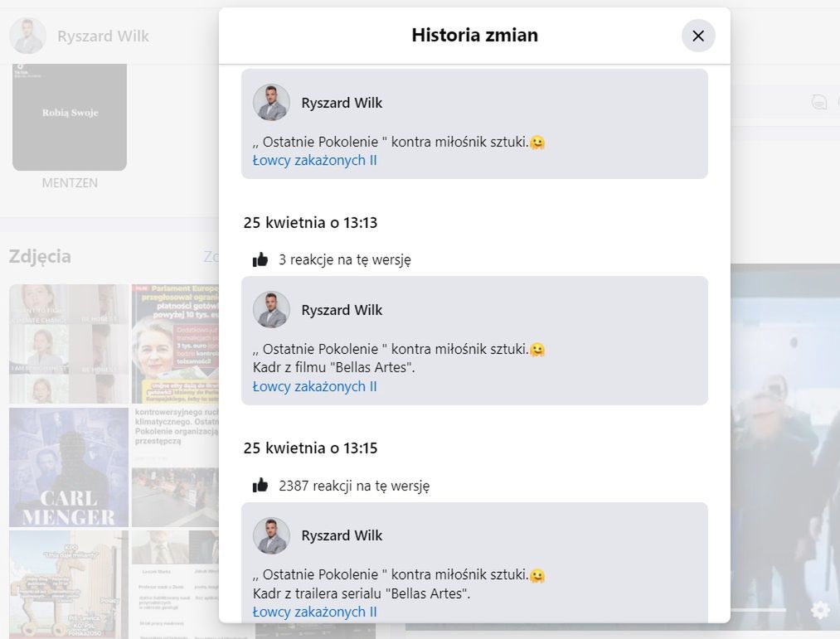
Task: Click thumbs-up icon beside 3 reakcje
Action: click(x=260, y=259)
